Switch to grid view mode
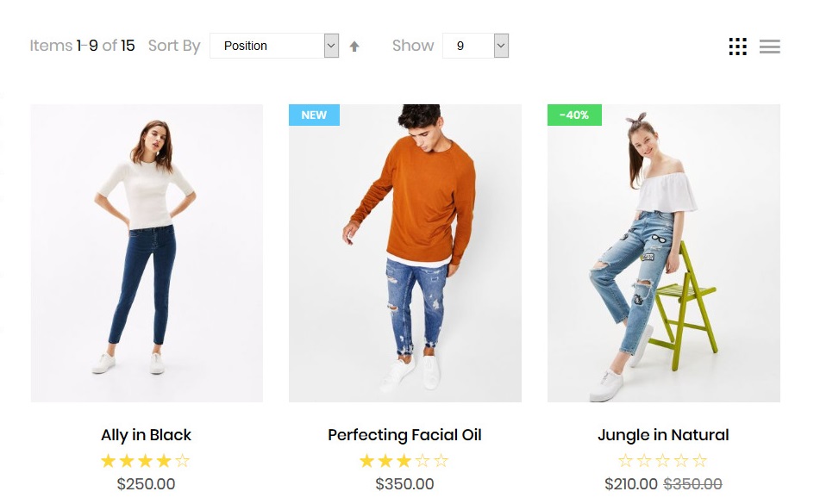820x504 pixels. 737,47
